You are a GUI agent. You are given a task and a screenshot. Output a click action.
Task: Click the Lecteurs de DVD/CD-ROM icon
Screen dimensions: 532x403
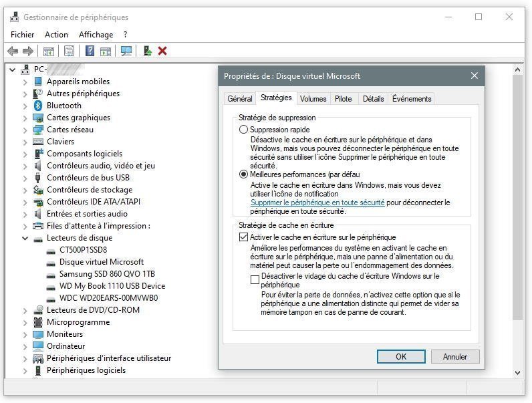(38, 309)
